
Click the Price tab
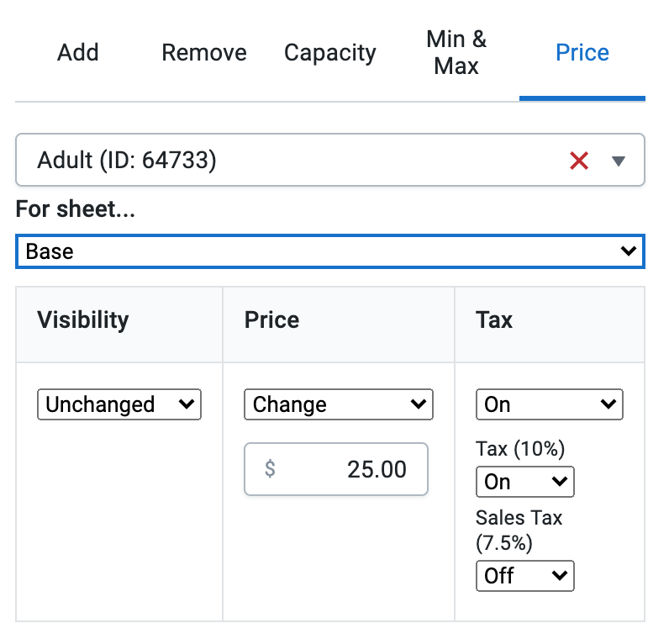[x=582, y=53]
